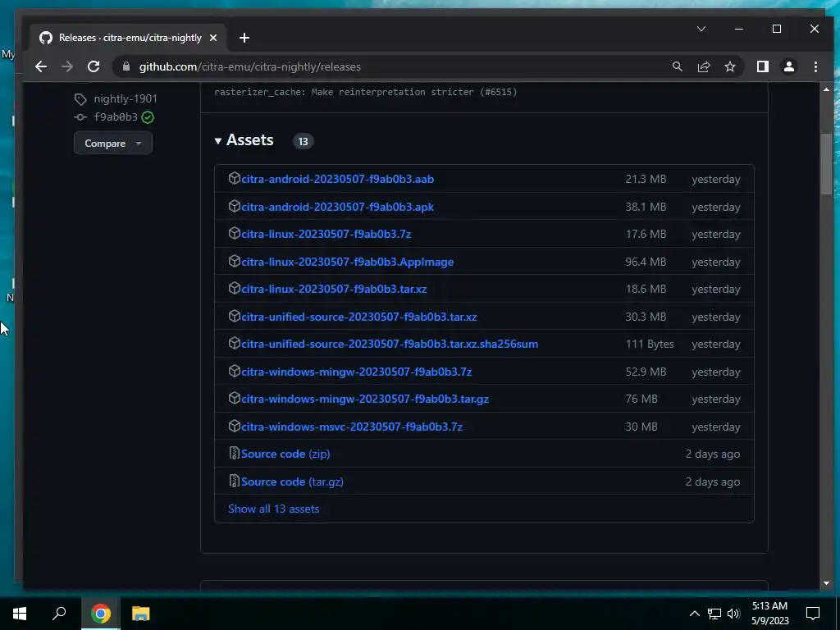Click the browser forward arrow
The image size is (840, 630).
pos(67,66)
